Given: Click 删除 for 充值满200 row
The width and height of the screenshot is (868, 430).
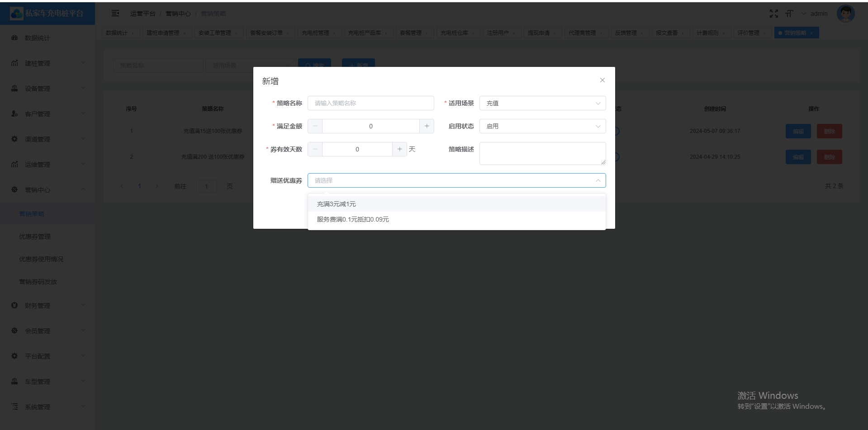Looking at the screenshot, I should point(829,157).
